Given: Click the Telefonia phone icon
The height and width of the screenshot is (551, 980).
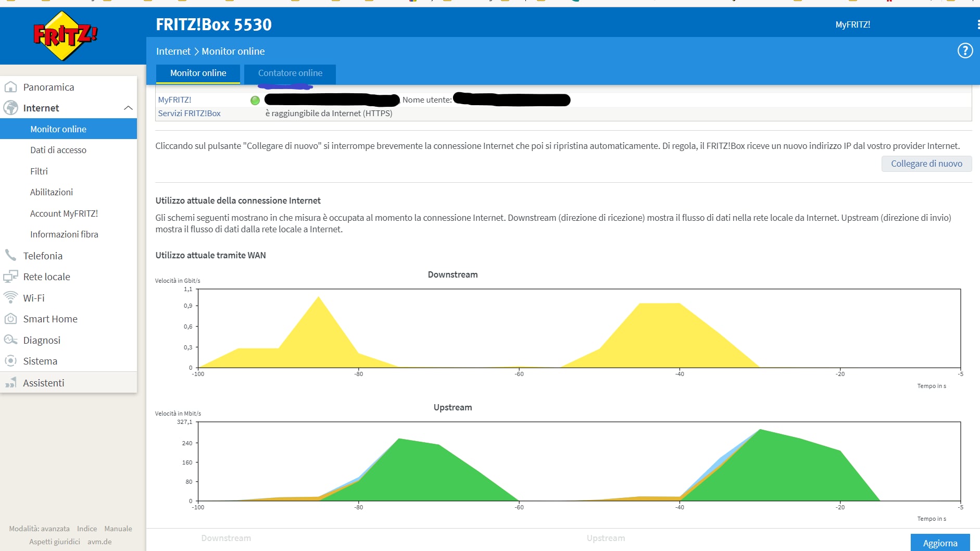Looking at the screenshot, I should tap(10, 255).
